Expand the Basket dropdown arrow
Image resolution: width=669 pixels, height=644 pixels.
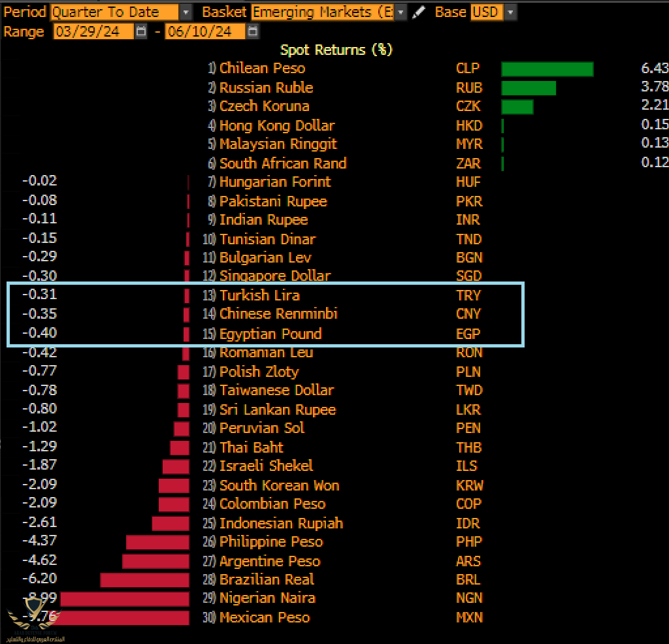[400, 12]
